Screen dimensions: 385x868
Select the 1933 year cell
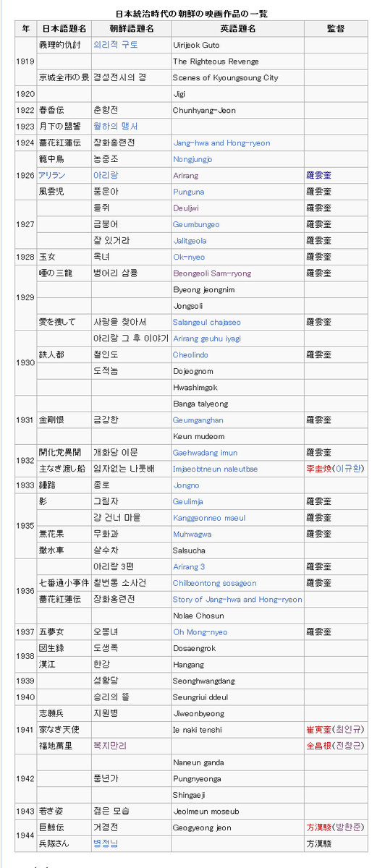(25, 485)
